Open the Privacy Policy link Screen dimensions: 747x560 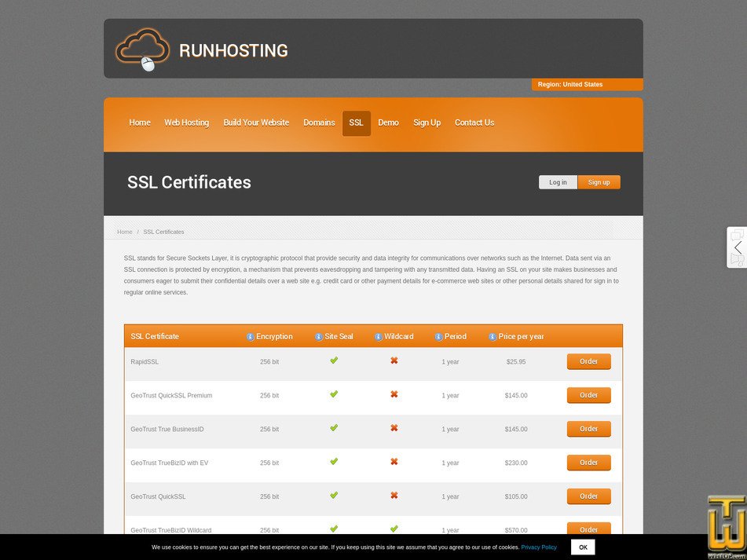[x=540, y=547]
